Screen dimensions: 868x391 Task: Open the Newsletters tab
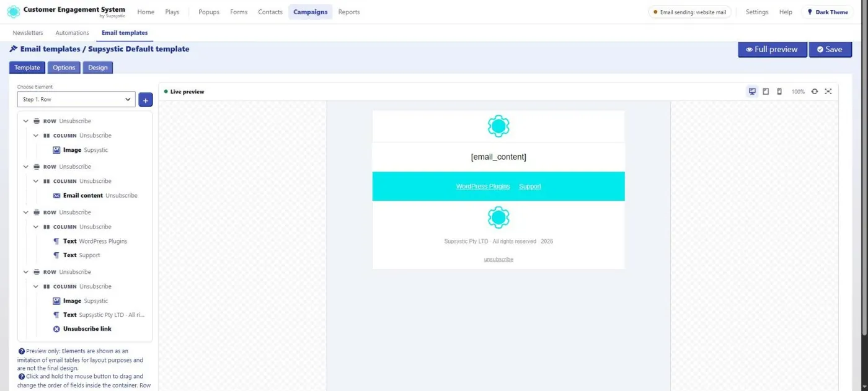tap(28, 33)
